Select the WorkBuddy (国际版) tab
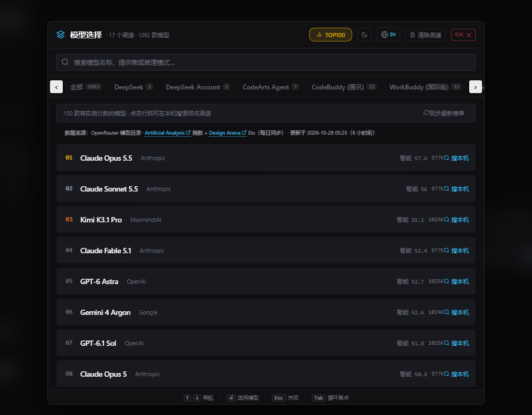The image size is (532, 415). [425, 87]
